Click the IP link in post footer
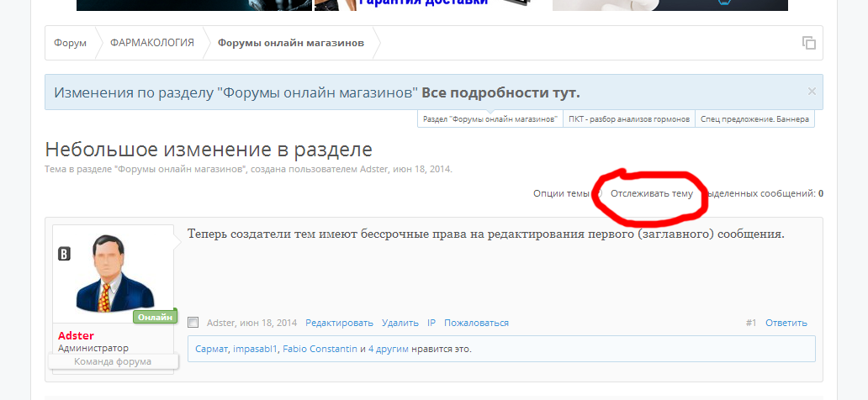The image size is (868, 400). coord(431,323)
